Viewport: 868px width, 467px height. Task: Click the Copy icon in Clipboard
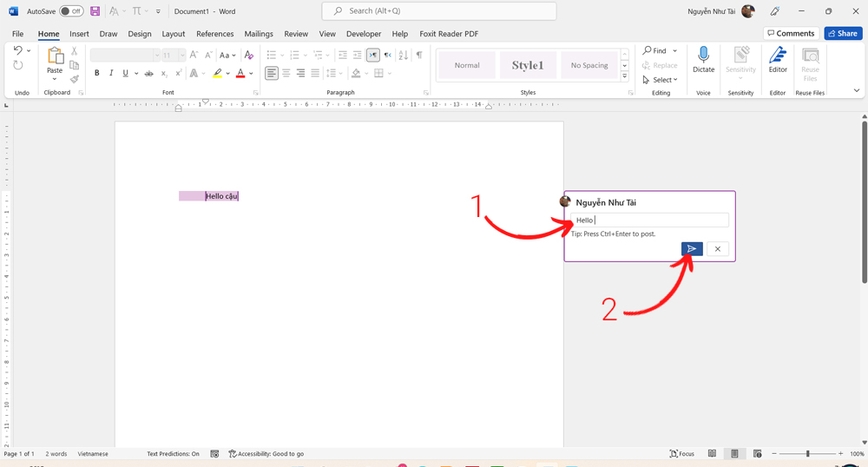coord(74,65)
